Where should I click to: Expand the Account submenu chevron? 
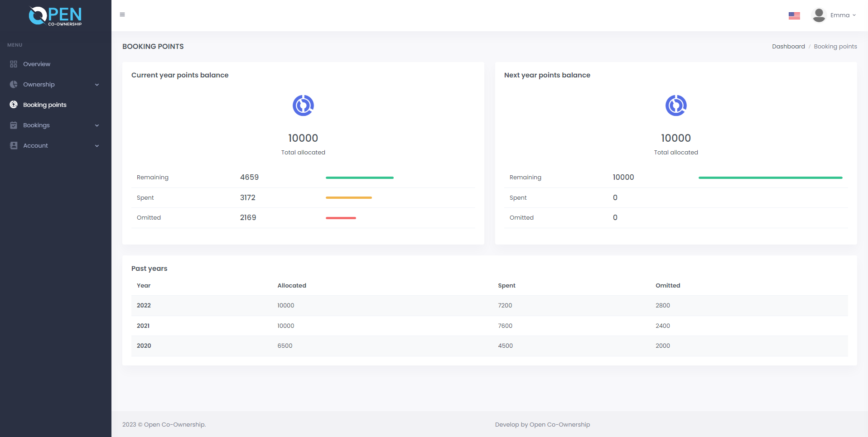[x=97, y=146]
